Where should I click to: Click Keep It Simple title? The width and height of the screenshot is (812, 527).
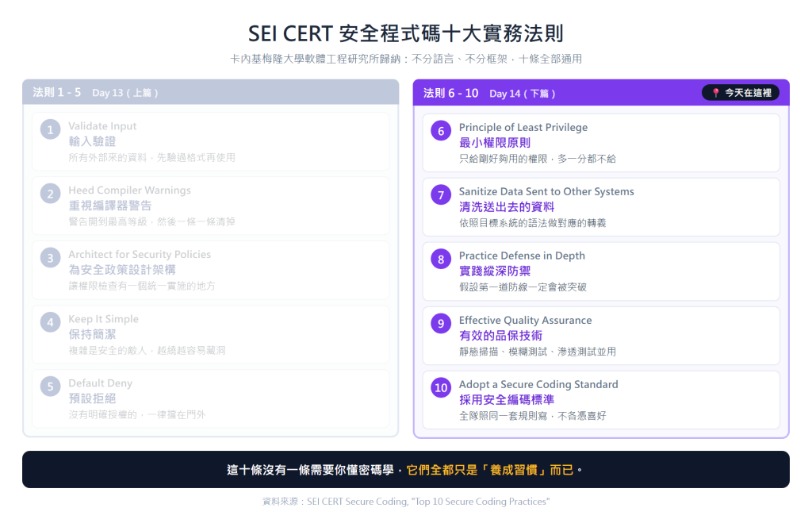[x=104, y=319]
